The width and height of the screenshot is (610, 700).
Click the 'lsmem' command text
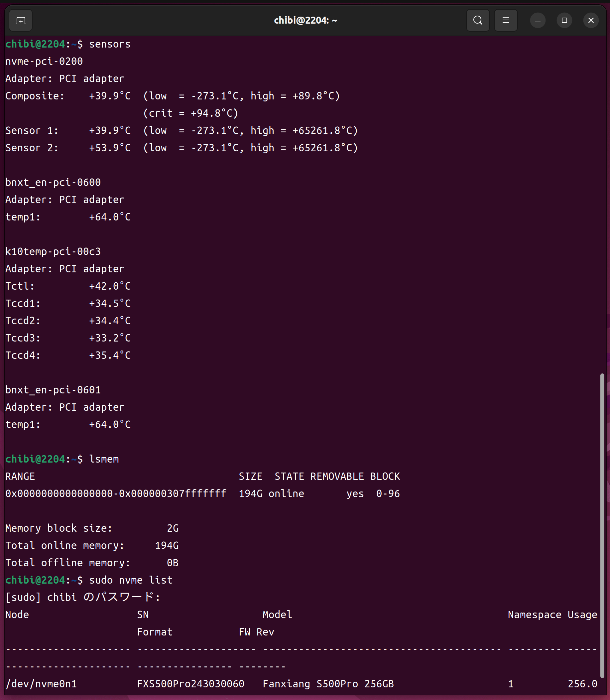pyautogui.click(x=104, y=459)
